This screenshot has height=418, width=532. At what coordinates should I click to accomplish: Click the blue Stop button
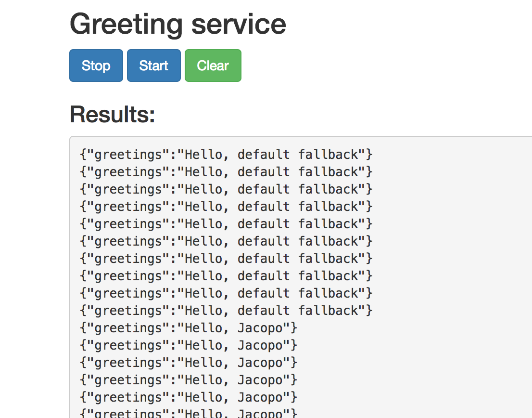pyautogui.click(x=96, y=65)
